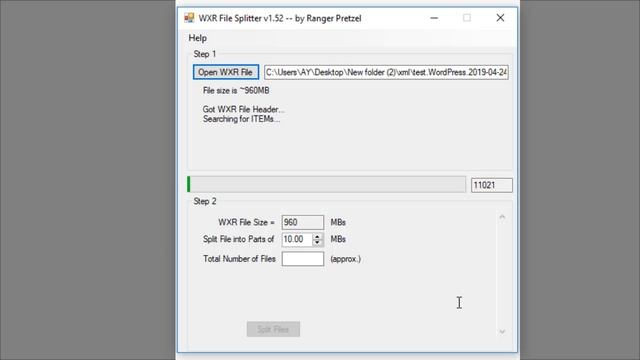Click the Total Number of Files field
640x360 pixels.
tap(302, 259)
